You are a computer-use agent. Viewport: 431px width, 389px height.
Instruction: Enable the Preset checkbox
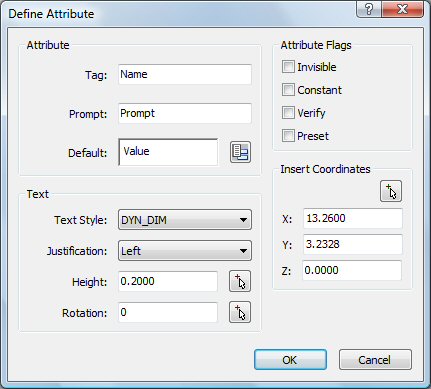pyautogui.click(x=288, y=136)
